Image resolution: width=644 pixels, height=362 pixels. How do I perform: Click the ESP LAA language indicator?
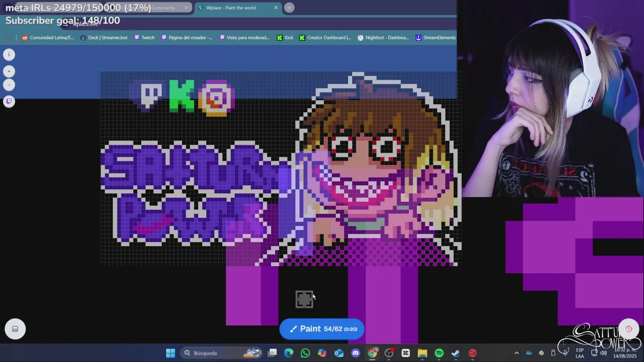coord(580,353)
